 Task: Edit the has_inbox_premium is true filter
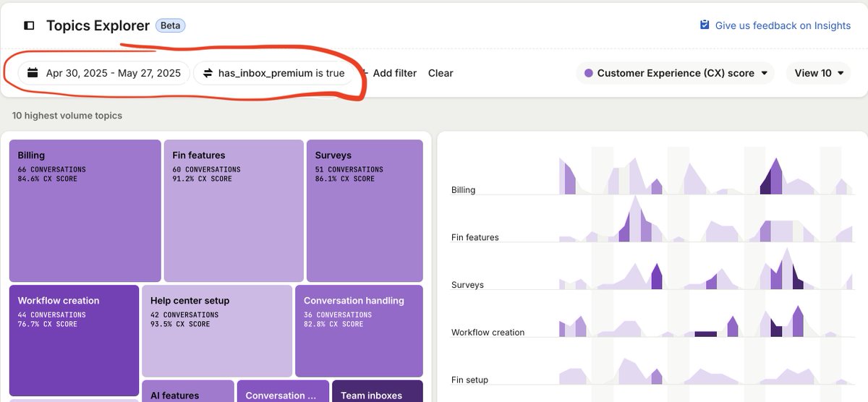tap(273, 73)
